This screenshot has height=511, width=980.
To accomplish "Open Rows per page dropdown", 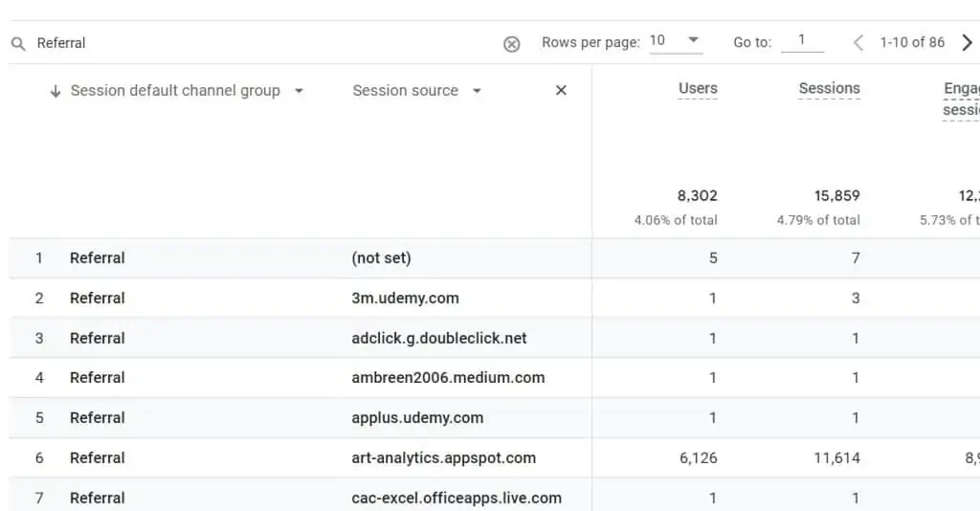I will [x=676, y=40].
